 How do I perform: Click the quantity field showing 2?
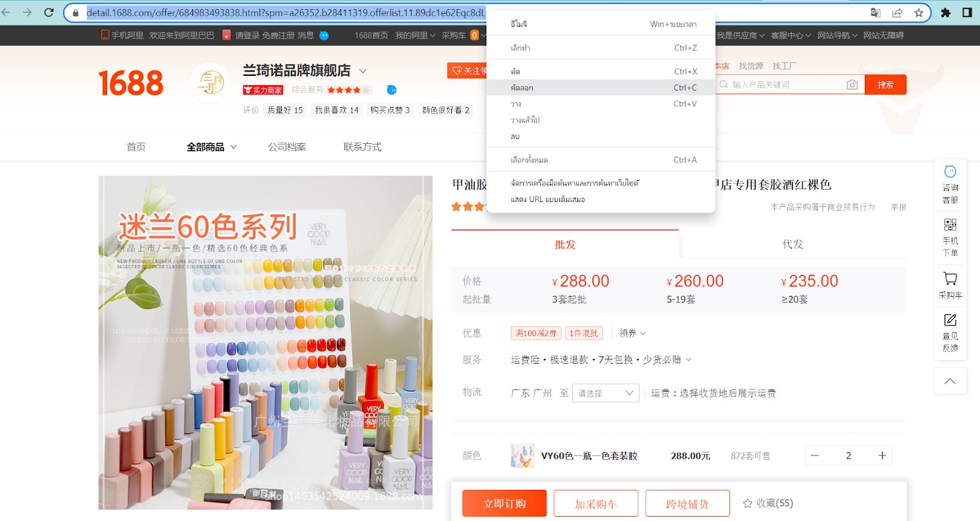848,455
